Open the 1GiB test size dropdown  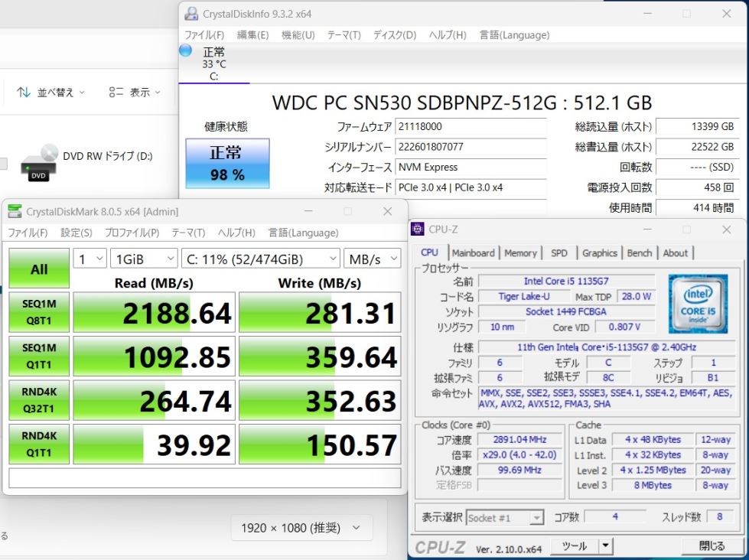coord(144,259)
